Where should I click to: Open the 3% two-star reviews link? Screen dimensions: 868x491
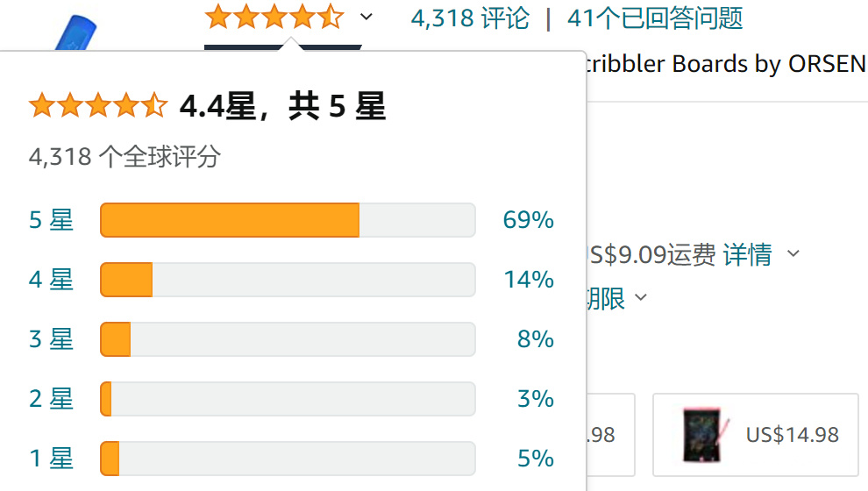[x=536, y=399]
